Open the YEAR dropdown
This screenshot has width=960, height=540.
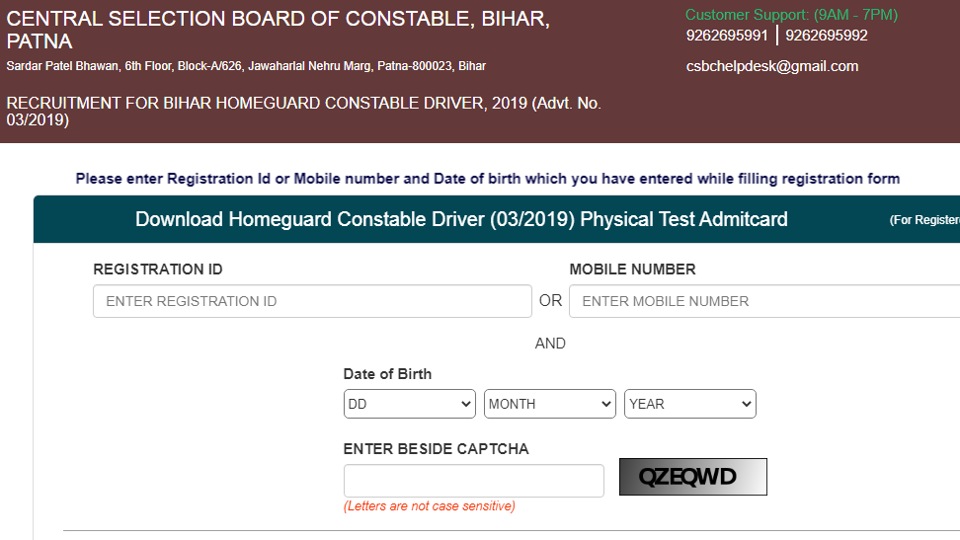point(690,404)
